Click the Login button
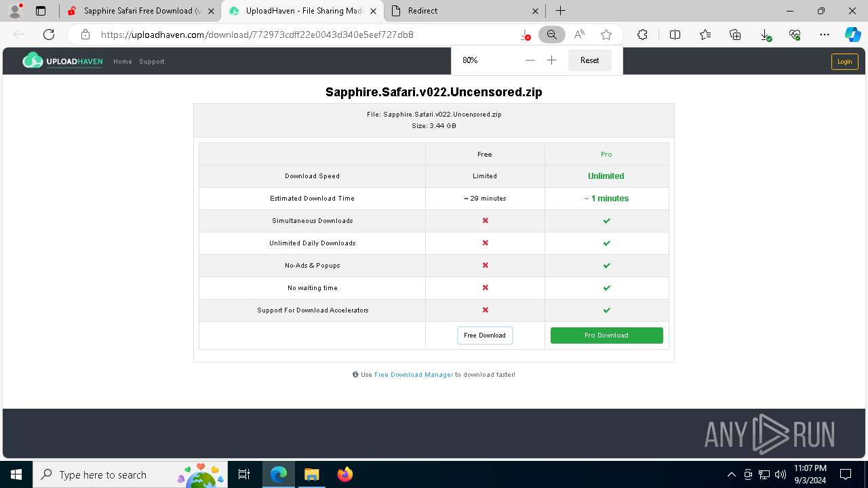 (845, 62)
